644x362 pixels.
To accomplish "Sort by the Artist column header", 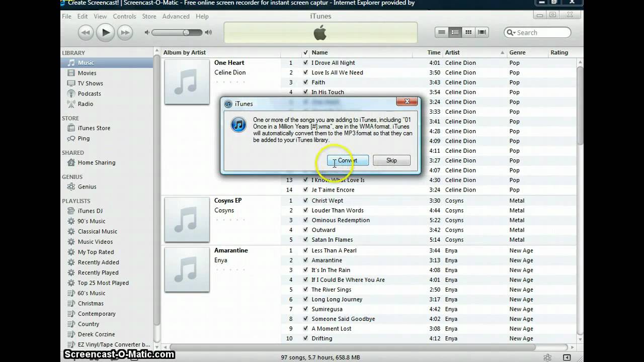I will pos(474,52).
